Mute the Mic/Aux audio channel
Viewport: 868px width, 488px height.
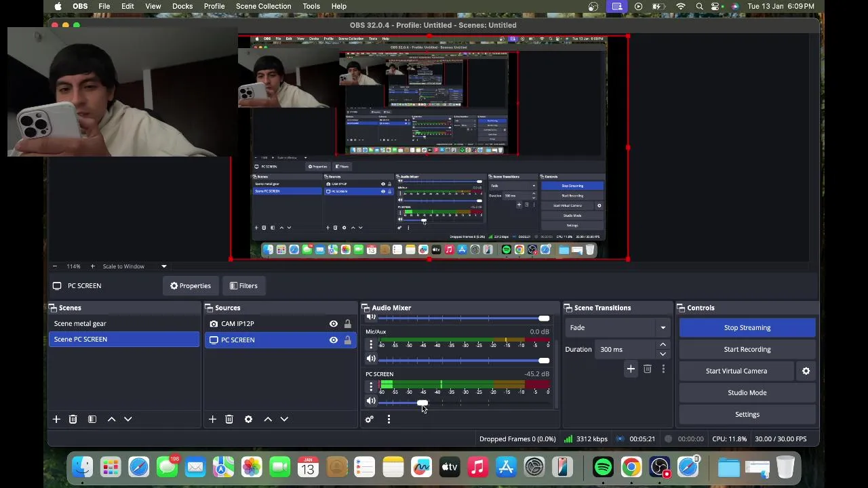(371, 359)
